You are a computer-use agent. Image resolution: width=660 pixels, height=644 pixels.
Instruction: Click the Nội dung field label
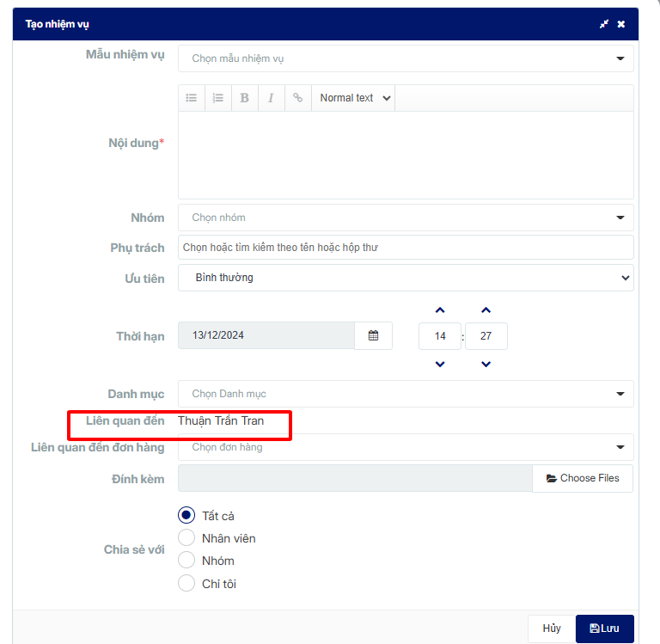click(x=137, y=144)
